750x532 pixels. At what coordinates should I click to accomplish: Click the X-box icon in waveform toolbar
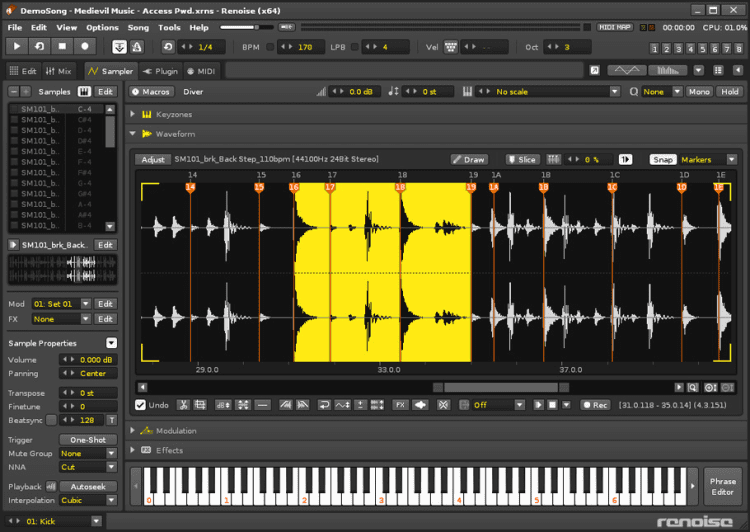(x=443, y=405)
